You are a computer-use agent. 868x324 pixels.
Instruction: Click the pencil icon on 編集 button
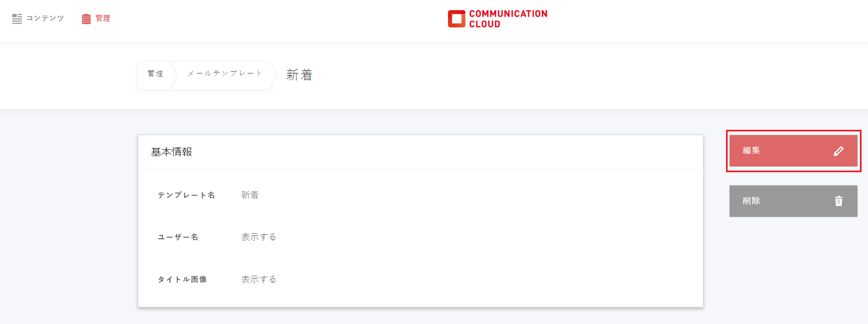coord(839,151)
